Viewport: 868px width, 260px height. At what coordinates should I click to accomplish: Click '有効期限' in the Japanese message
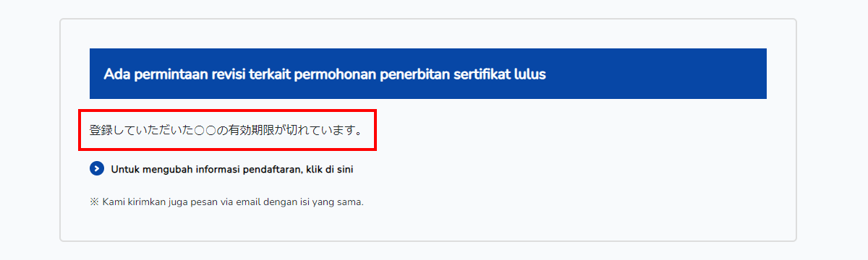point(254,131)
